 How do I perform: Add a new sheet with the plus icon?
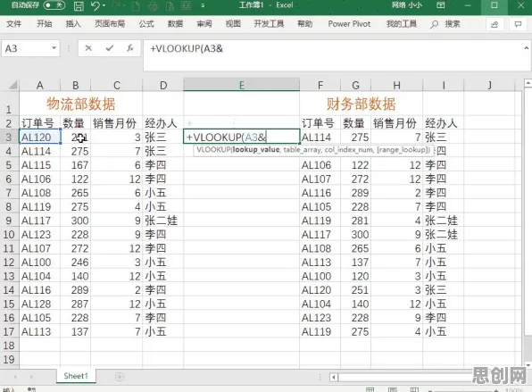pyautogui.click(x=120, y=377)
